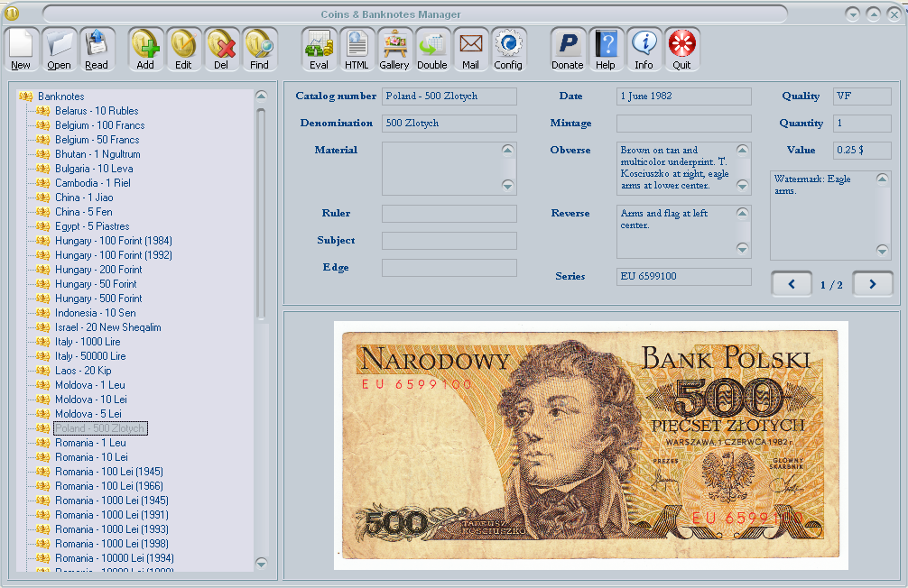Select Hungary - 100 Forint (1984) entry

pyautogui.click(x=114, y=241)
